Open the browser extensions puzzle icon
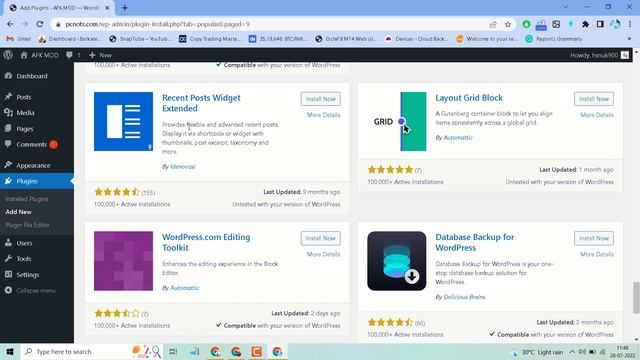This screenshot has height=360, width=640. tap(585, 24)
